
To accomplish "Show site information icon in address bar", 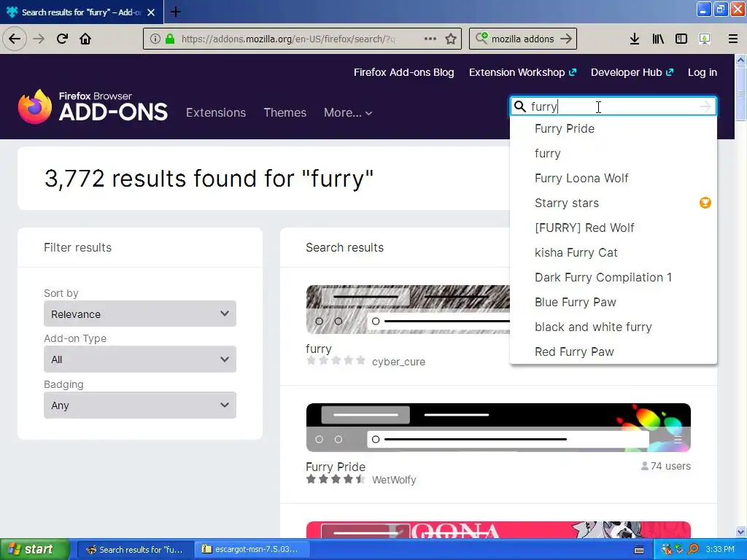I will 155,39.
